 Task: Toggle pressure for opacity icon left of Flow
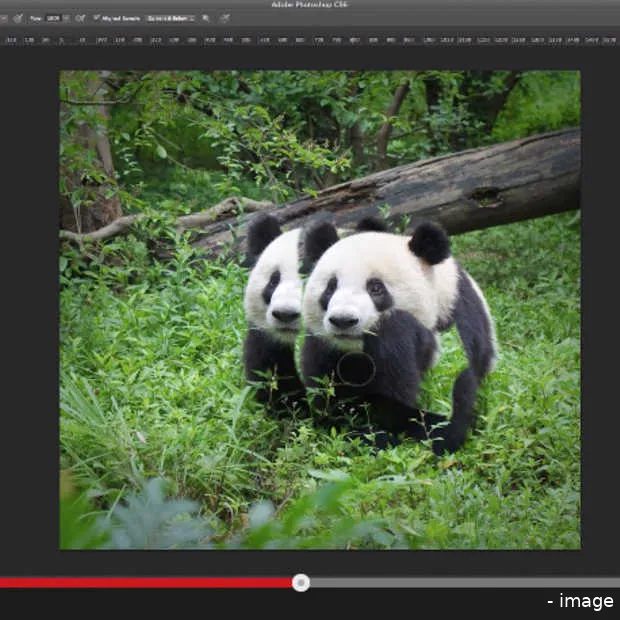coord(17,18)
